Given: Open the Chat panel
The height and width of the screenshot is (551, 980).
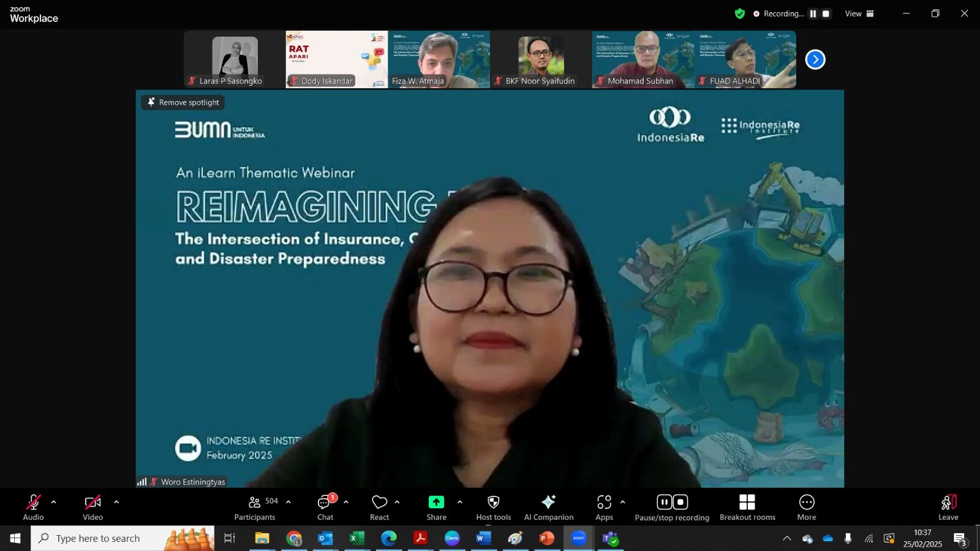Looking at the screenshot, I should click(325, 508).
